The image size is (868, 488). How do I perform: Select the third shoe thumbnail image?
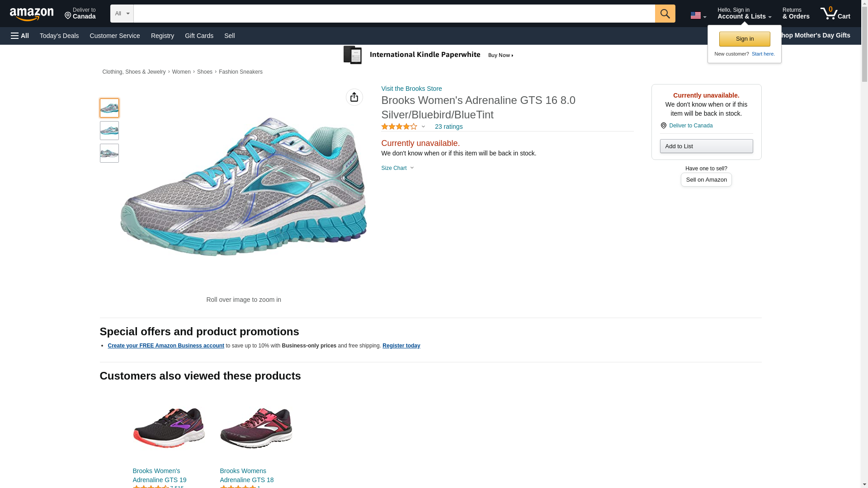(x=109, y=153)
